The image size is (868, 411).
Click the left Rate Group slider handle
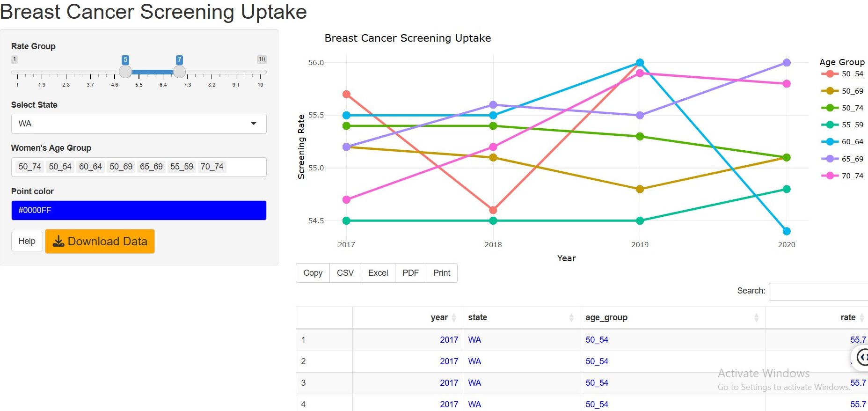coord(125,72)
